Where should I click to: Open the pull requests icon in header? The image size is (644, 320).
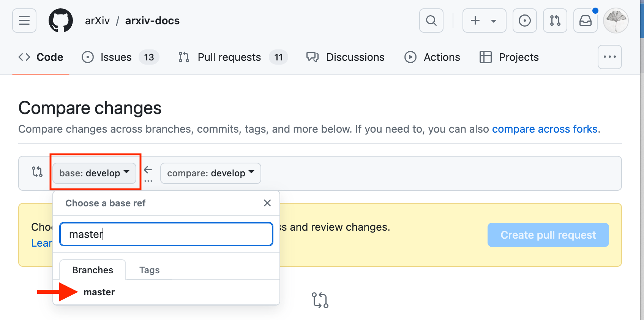[x=555, y=21]
